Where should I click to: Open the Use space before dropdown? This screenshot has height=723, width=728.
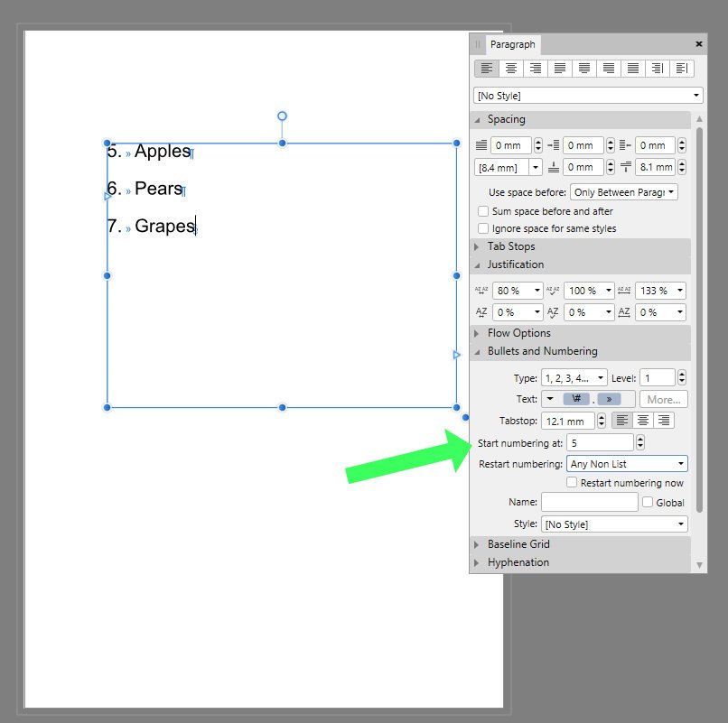click(623, 192)
